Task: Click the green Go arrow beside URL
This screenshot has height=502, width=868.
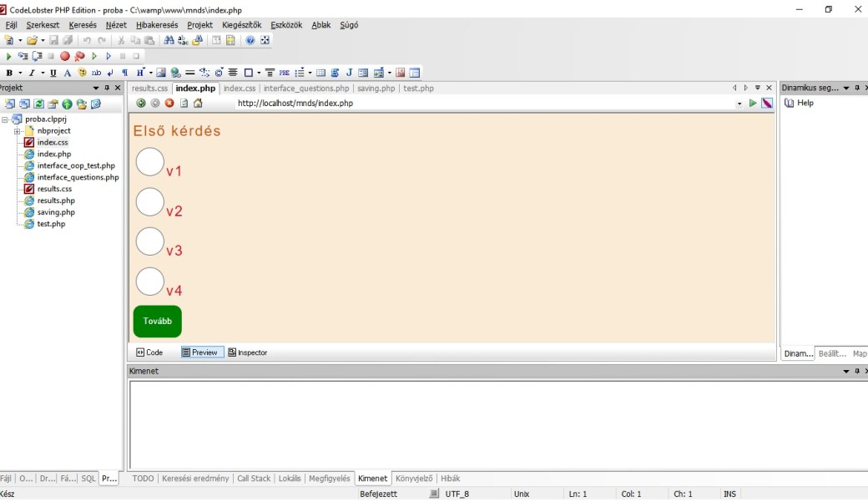Action: [753, 104]
